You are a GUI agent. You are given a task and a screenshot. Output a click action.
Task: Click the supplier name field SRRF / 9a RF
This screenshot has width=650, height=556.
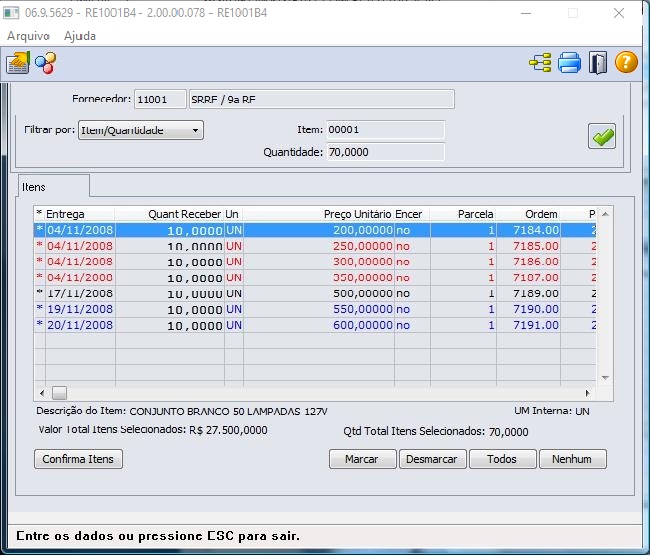click(x=322, y=100)
